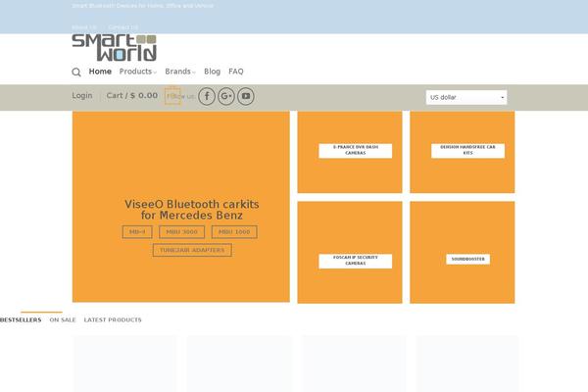The height and width of the screenshot is (392, 588).
Task: Go to the Home menu item
Action: (x=100, y=72)
